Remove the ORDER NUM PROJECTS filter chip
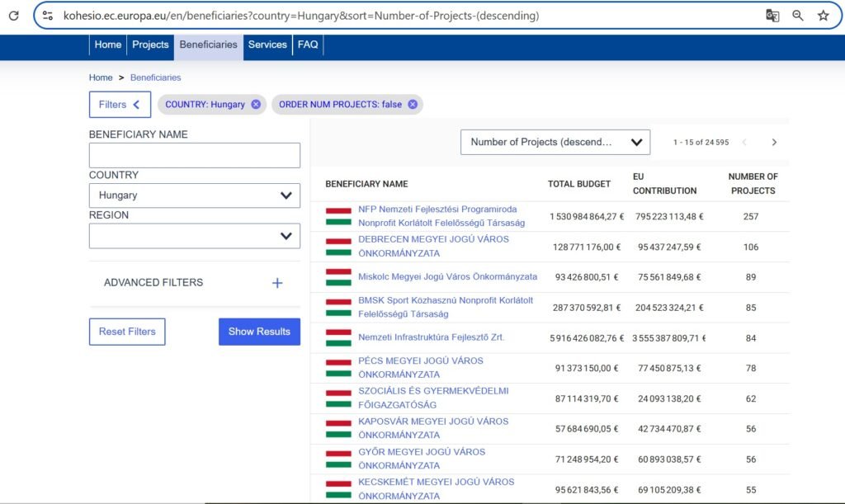The image size is (845, 504). click(x=413, y=105)
